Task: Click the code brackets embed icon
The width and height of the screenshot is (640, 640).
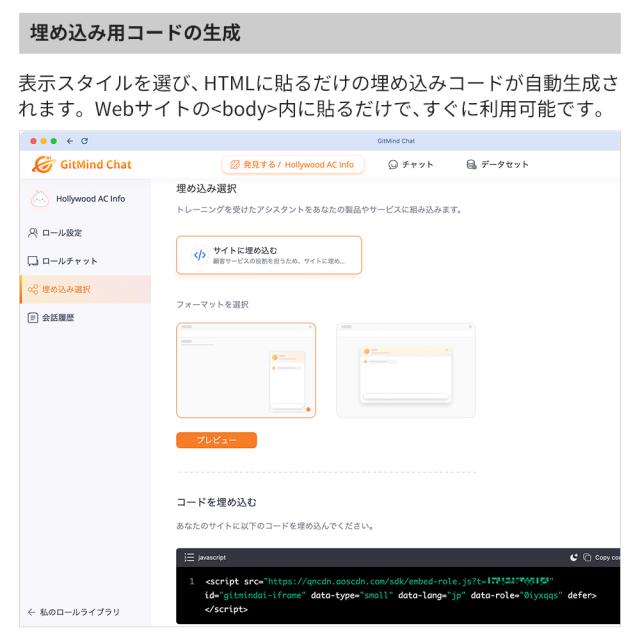Action: click(200, 255)
